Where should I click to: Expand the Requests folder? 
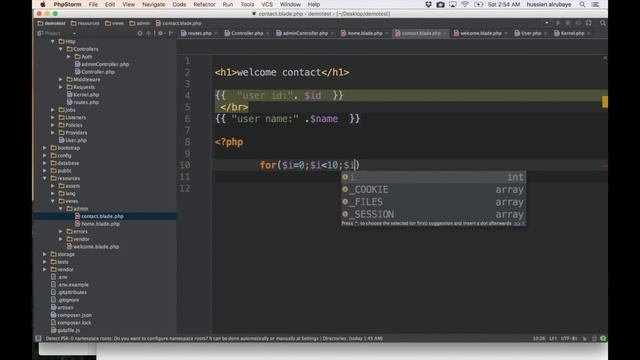(x=61, y=87)
